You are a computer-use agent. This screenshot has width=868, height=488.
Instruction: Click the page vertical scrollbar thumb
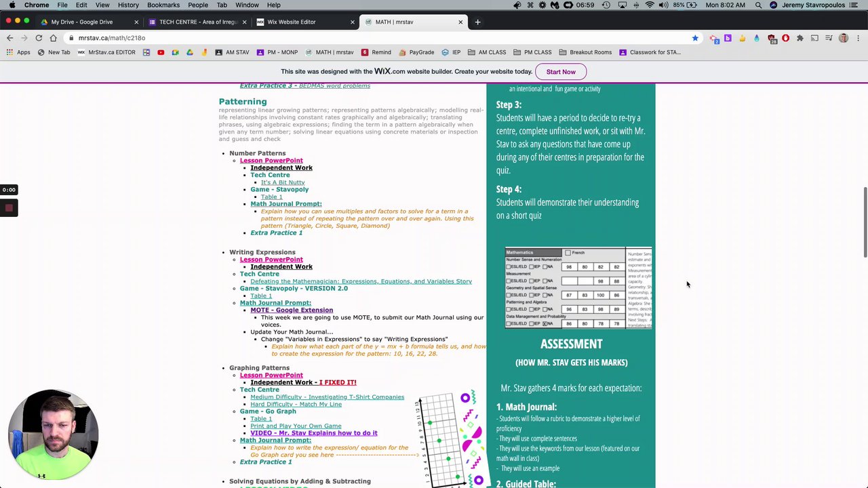tap(865, 222)
